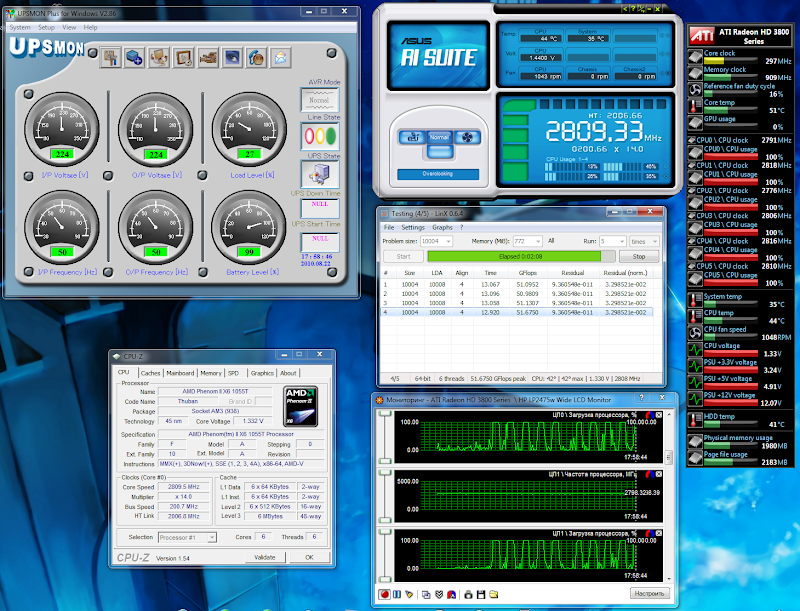Click the AVR Mode Normal indicator

[x=320, y=99]
